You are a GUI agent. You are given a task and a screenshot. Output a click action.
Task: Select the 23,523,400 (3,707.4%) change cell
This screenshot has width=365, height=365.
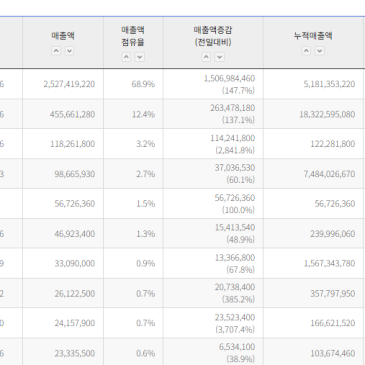click(x=213, y=323)
